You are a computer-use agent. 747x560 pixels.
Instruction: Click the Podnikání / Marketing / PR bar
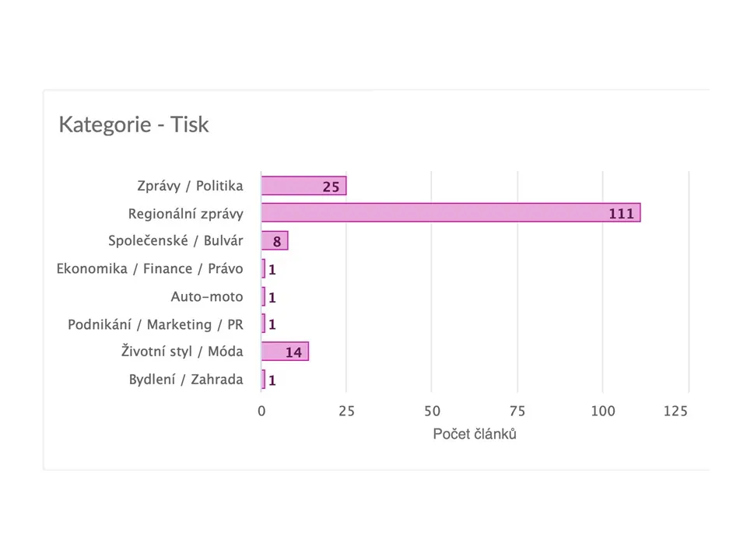pos(263,324)
